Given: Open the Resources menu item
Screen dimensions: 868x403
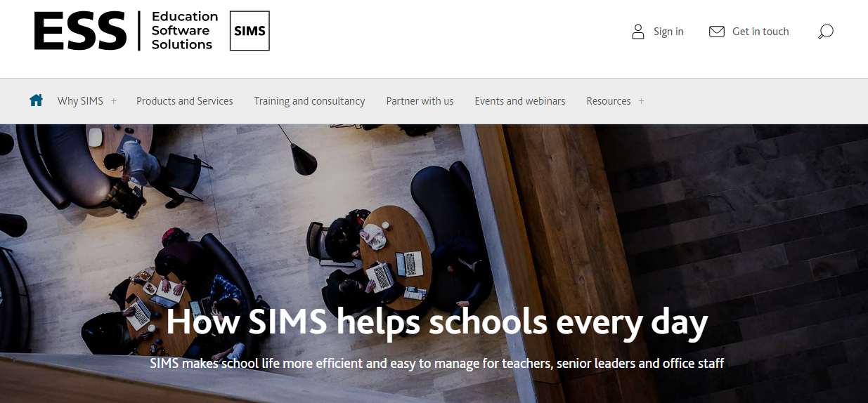Looking at the screenshot, I should click(x=609, y=101).
